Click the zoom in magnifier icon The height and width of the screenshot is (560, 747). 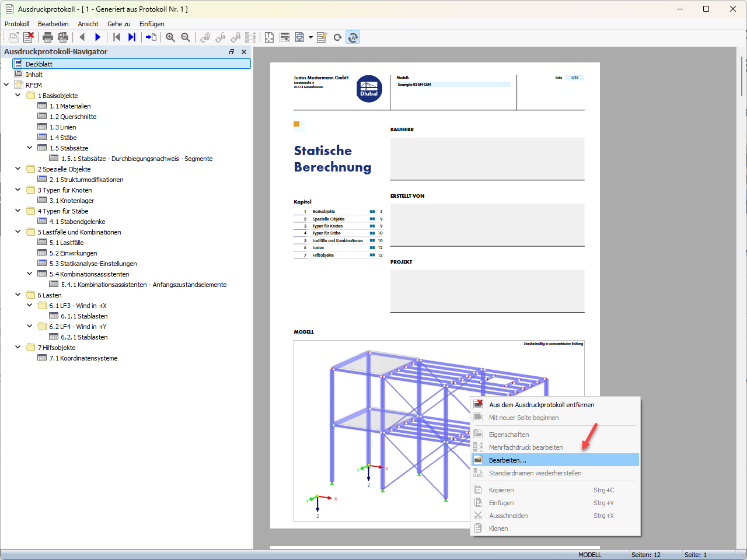pos(170,37)
